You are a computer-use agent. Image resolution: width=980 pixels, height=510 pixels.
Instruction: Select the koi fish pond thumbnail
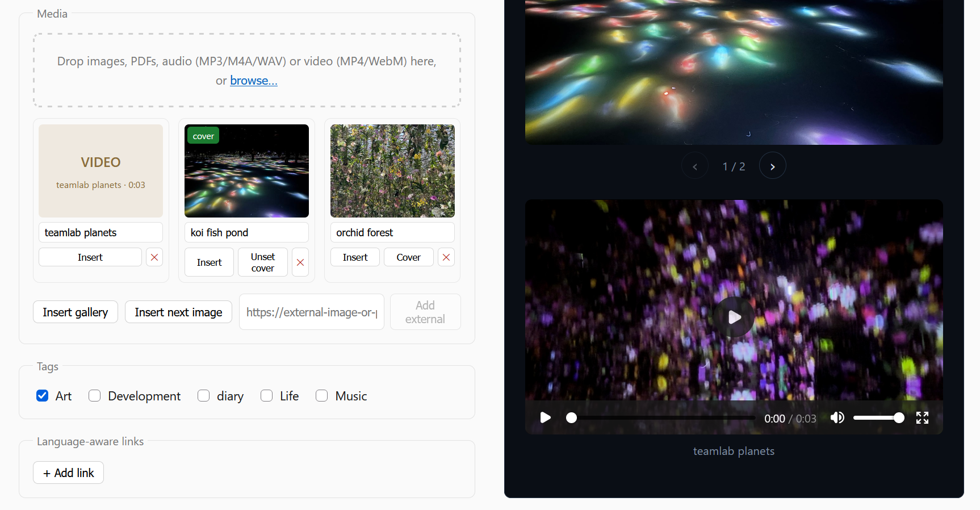pos(246,171)
